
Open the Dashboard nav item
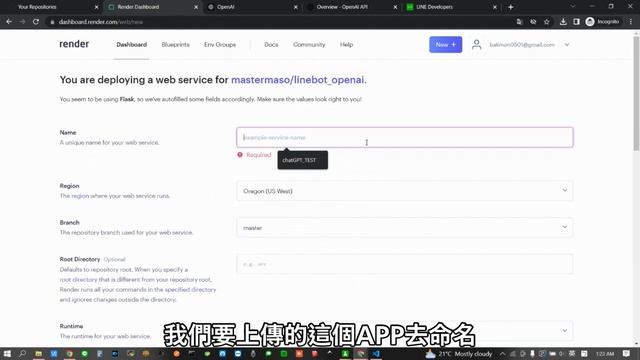pos(131,44)
